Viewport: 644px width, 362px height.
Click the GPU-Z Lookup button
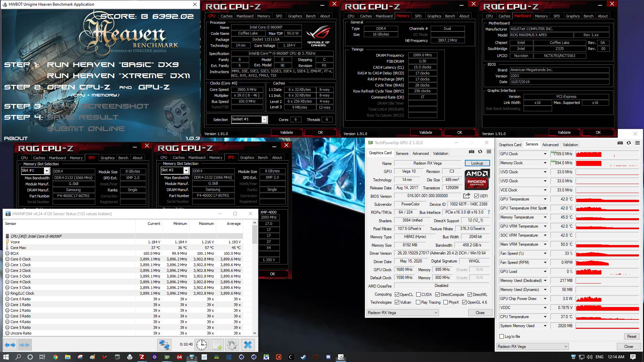pos(477,163)
